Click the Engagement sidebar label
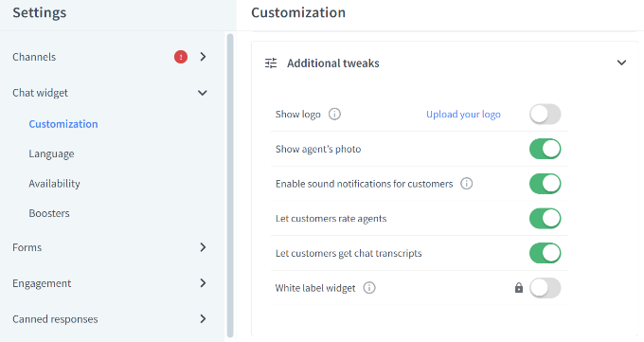The image size is (644, 342). pos(42,283)
